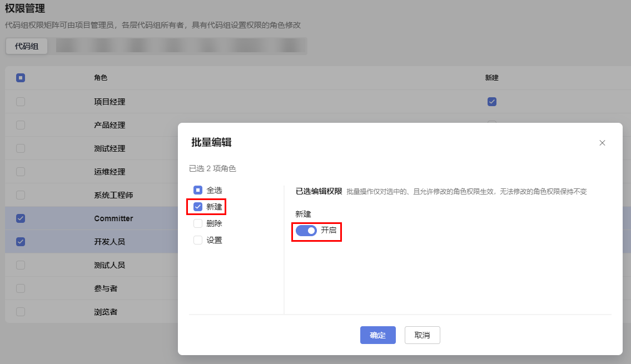Close the 批量编辑 dialog via the X icon

pyautogui.click(x=602, y=143)
